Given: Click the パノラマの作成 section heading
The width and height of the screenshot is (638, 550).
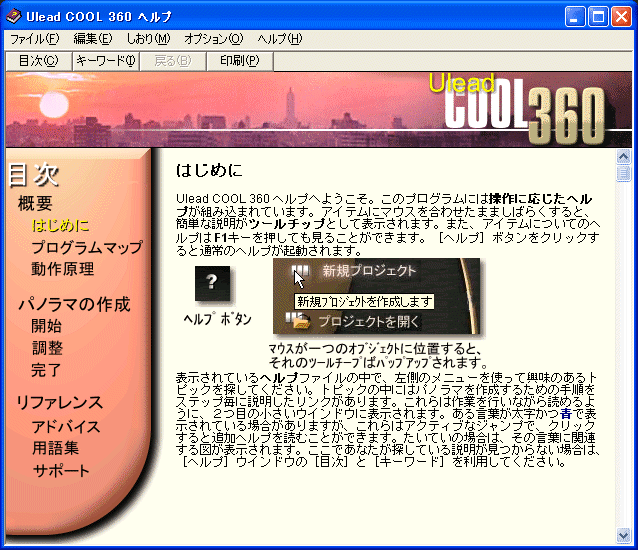Looking at the screenshot, I should (x=74, y=304).
